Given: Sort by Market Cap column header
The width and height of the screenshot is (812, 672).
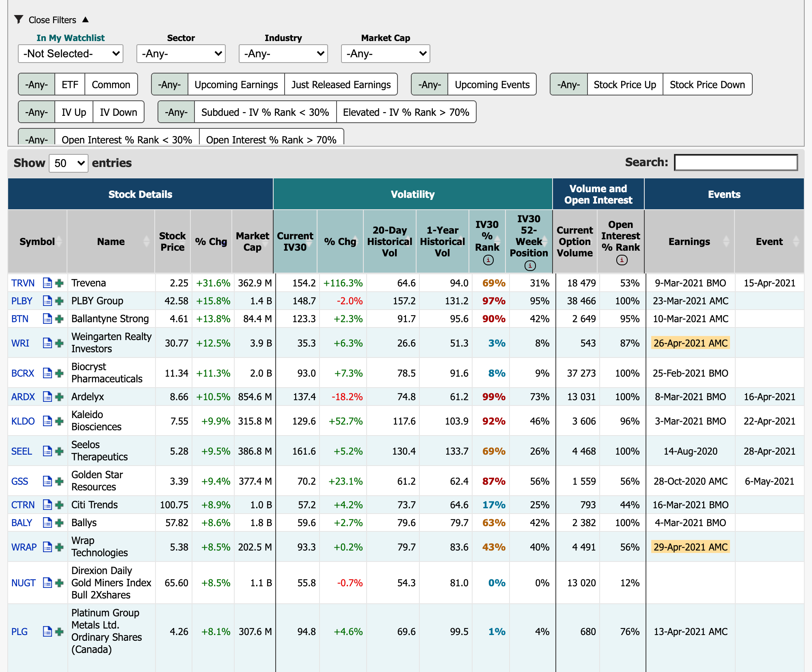Looking at the screenshot, I should (x=252, y=241).
